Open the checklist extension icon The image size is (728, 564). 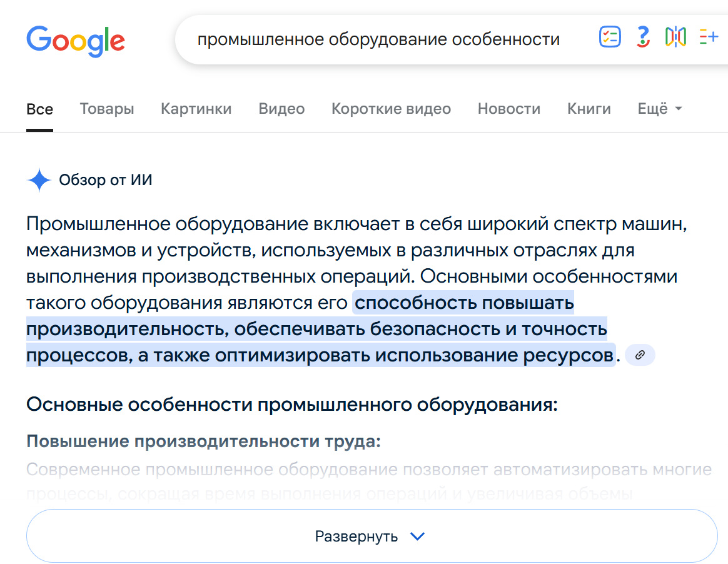pos(609,37)
